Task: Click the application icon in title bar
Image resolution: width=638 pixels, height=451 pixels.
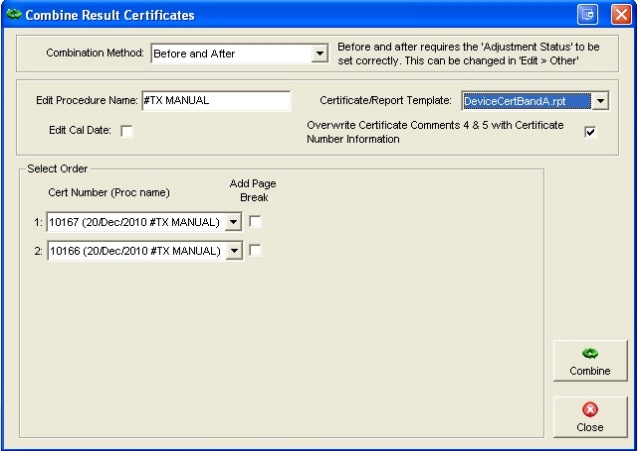Action: click(x=12, y=15)
